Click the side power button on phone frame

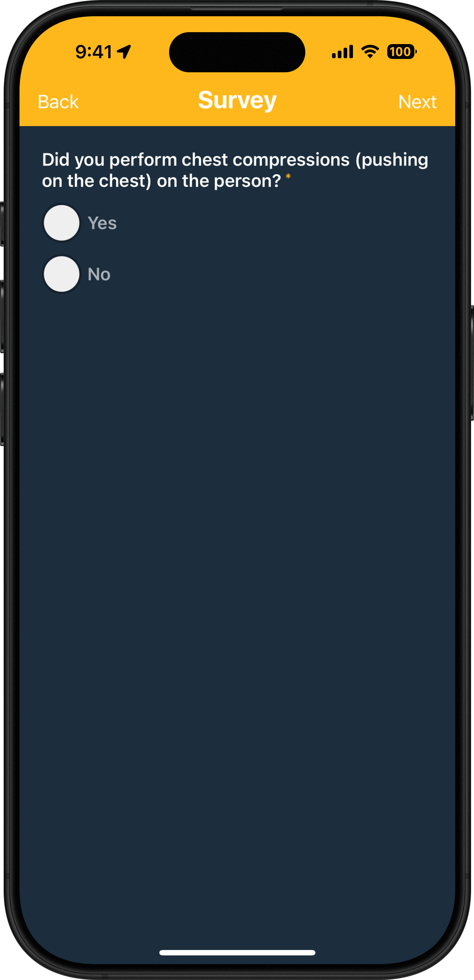[x=472, y=363]
